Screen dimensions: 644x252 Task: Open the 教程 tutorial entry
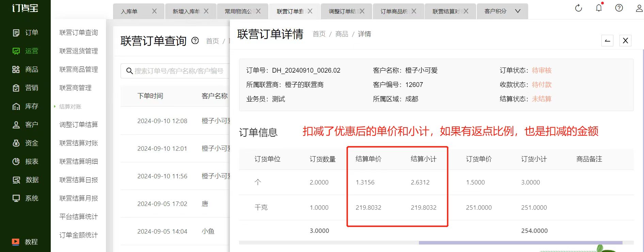[x=25, y=242]
